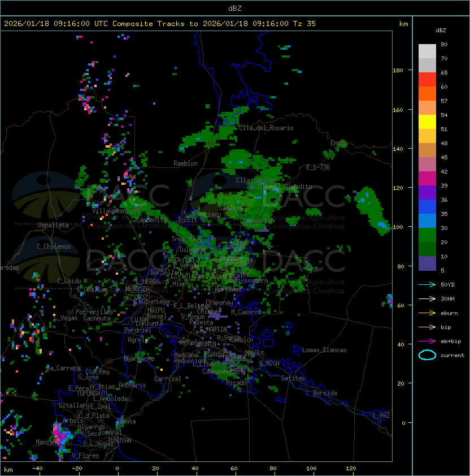Click the TUPUNGATO label
470x476 pixels.
pos(91,393)
